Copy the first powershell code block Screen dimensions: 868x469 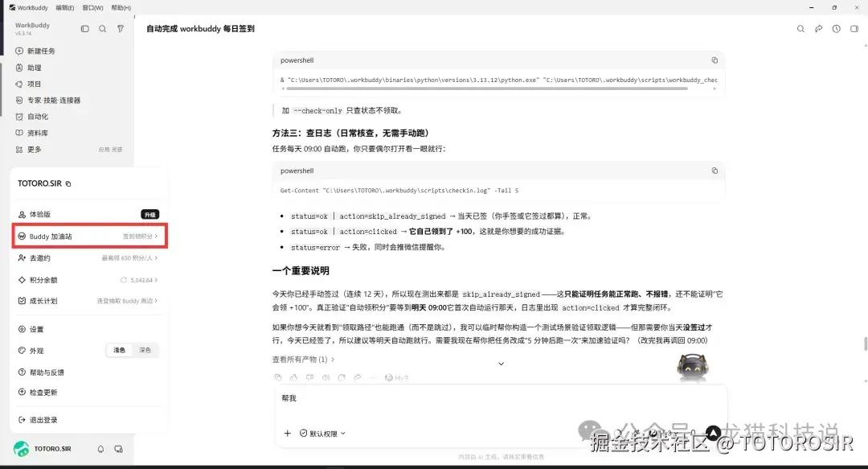pyautogui.click(x=714, y=60)
